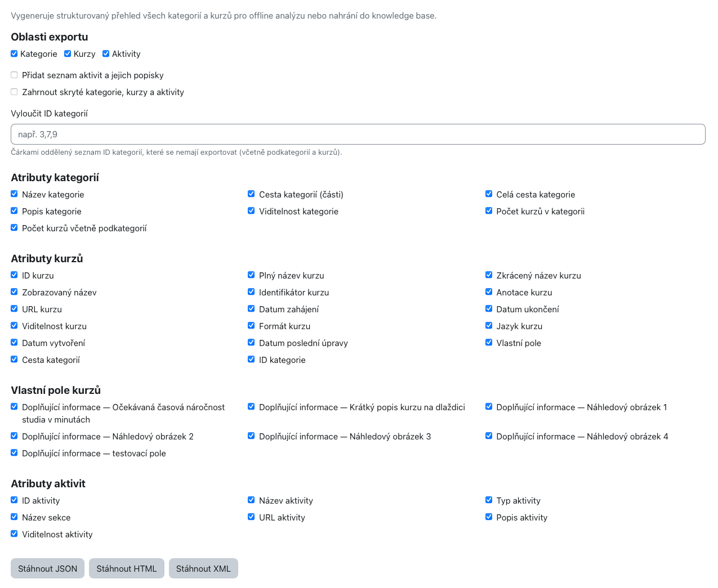This screenshot has width=718, height=588.
Task: Disable 'Celá cesta kategorie' option
Action: [489, 194]
